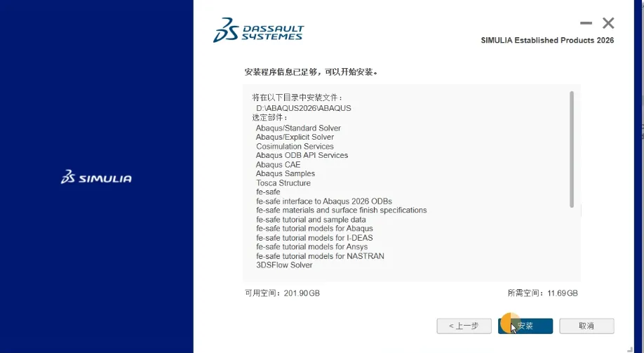Click the 3DSFlow Solver entry
The image size is (644, 353).
284,265
